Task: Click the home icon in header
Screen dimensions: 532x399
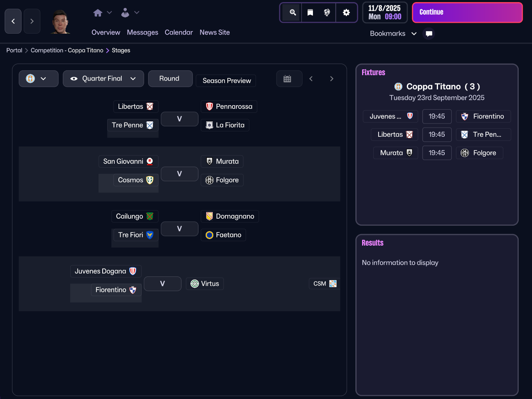Action: 98,13
